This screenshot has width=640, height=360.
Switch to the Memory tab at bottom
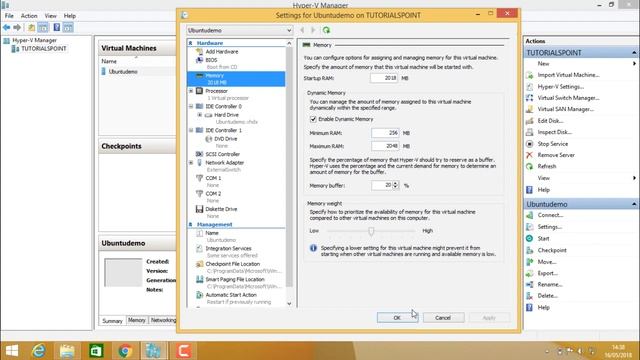pyautogui.click(x=137, y=320)
